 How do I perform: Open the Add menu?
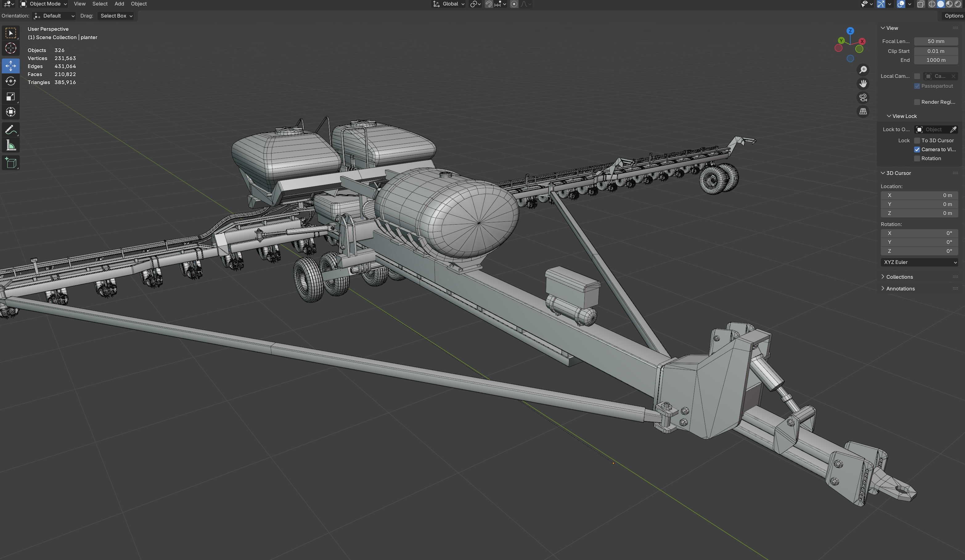coord(119,4)
